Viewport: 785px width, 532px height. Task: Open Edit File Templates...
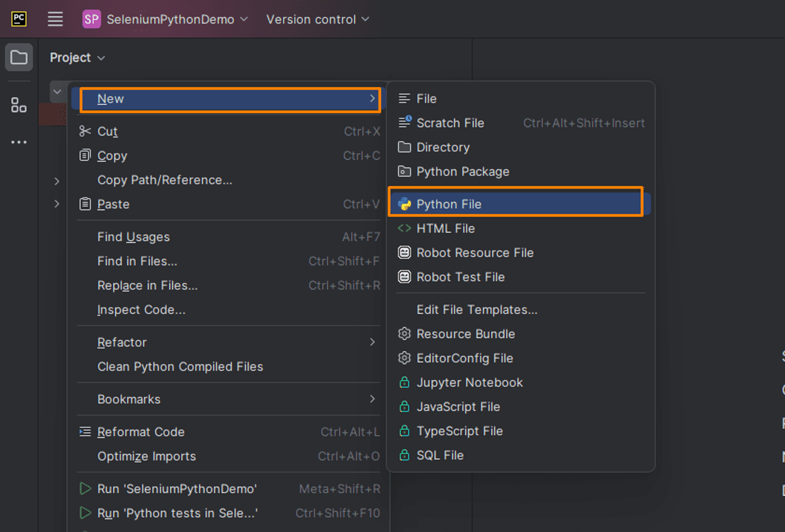click(x=520, y=309)
